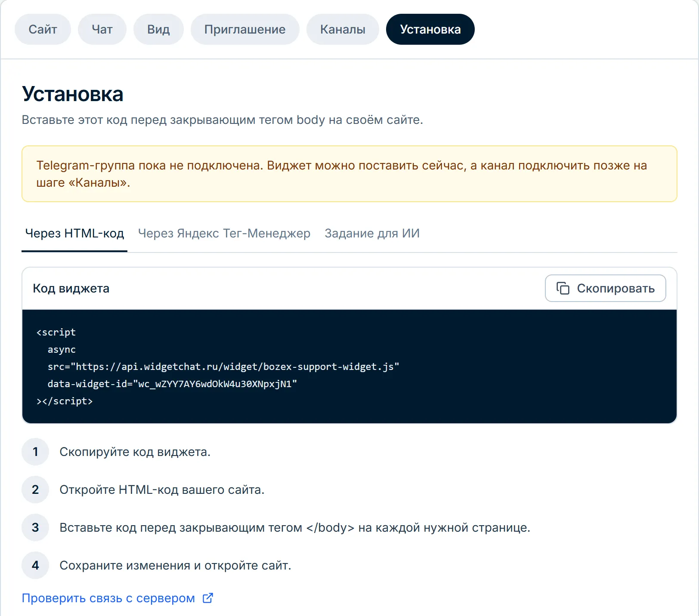Click step text Скопируйте код виджета
The height and width of the screenshot is (616, 699).
click(135, 452)
